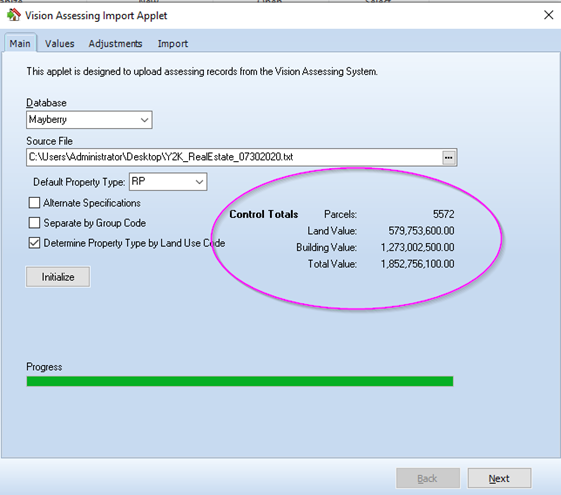Switch to the Main tab

[20, 44]
